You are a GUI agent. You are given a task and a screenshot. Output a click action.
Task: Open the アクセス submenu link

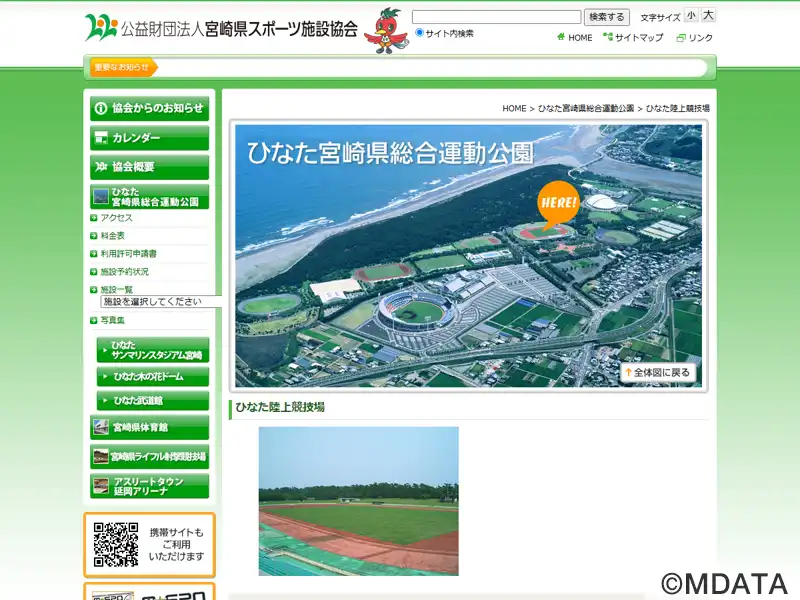(116, 218)
